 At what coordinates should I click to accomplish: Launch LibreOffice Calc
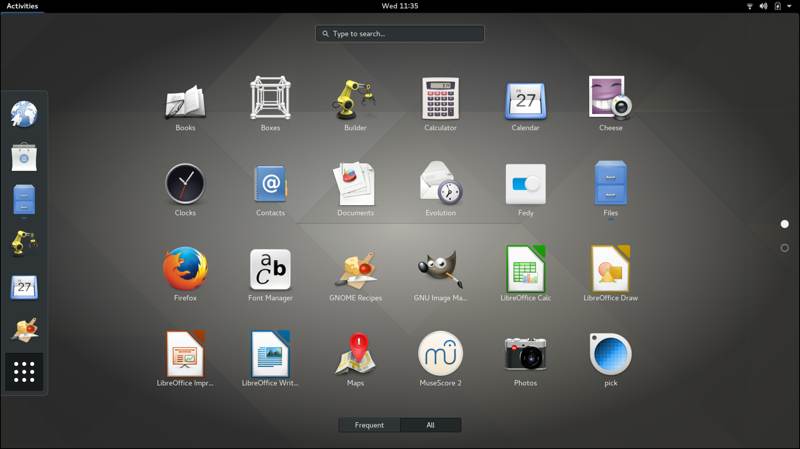(x=526, y=275)
